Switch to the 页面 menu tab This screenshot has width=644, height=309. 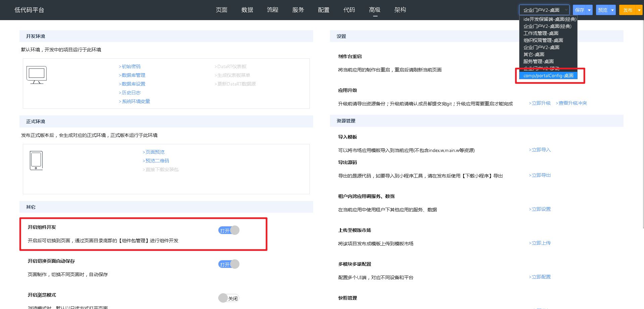click(x=221, y=10)
